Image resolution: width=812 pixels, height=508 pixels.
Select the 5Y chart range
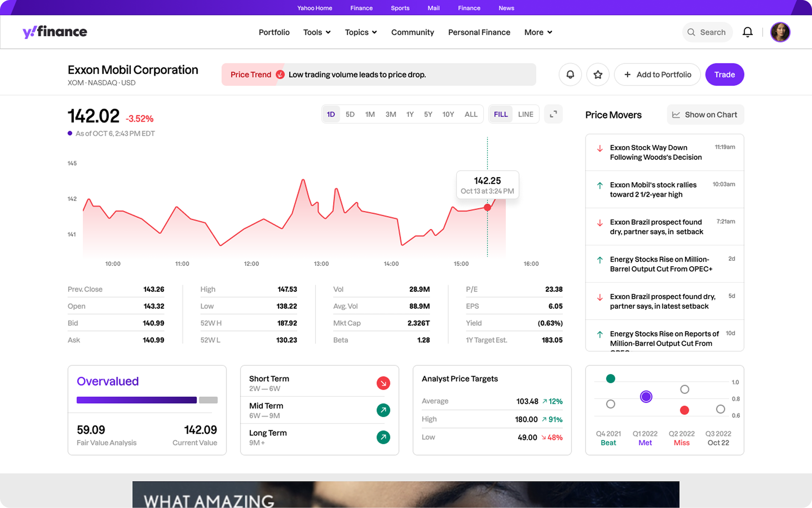(428, 114)
